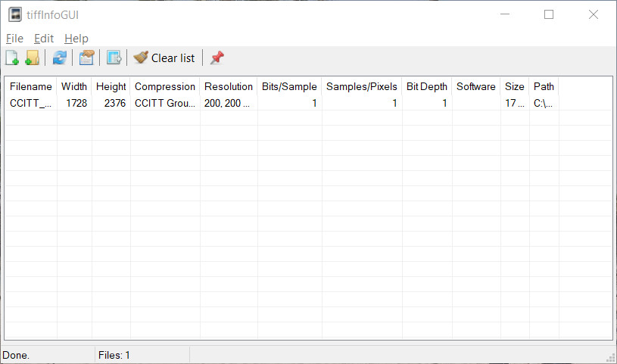
Task: Click the C:\... path cell
Action: pyautogui.click(x=544, y=103)
